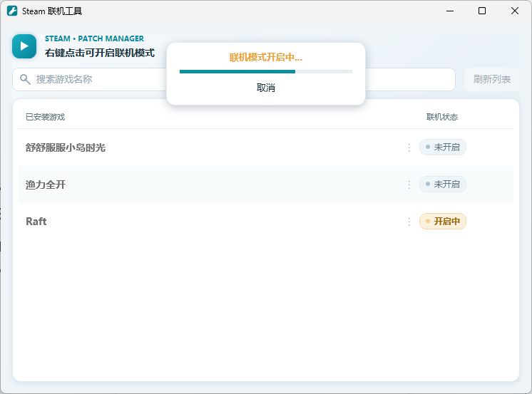
Task: Select the Raft game row
Action: [266, 222]
